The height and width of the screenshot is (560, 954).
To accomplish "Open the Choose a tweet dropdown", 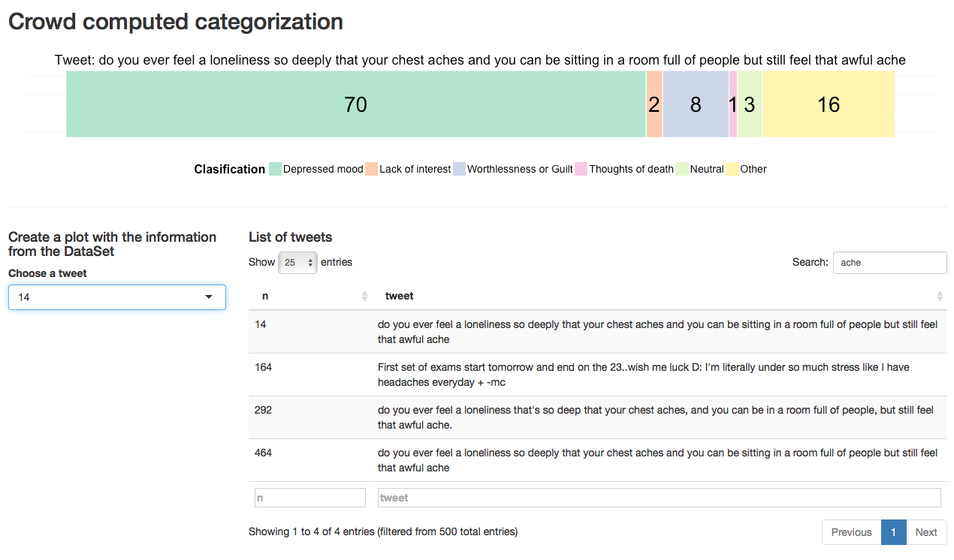I will pos(116,297).
